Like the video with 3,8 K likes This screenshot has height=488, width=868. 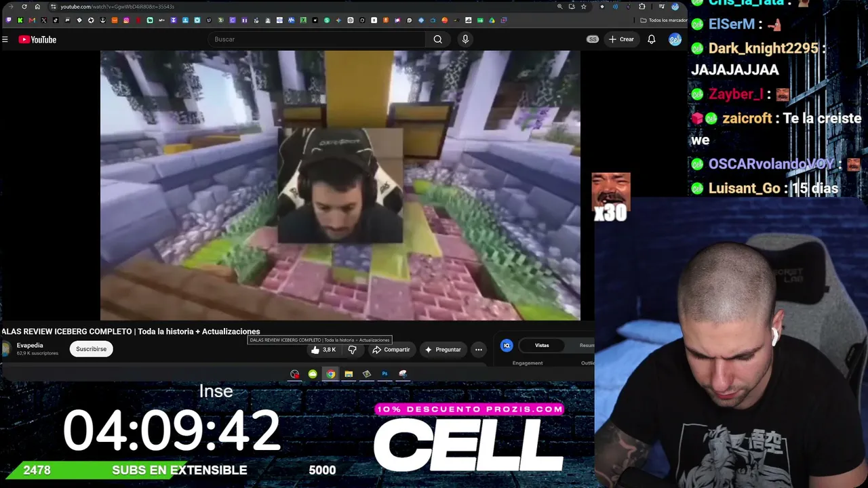tap(323, 350)
